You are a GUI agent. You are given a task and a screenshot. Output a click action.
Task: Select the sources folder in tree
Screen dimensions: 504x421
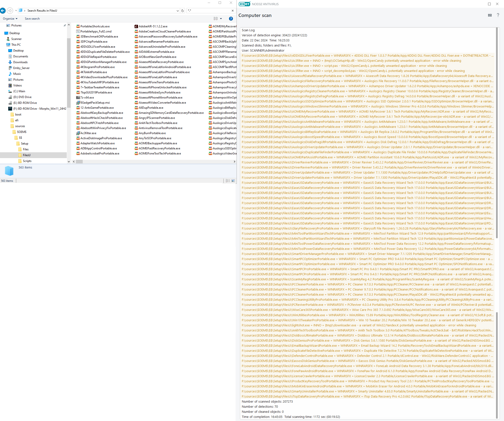(20, 126)
